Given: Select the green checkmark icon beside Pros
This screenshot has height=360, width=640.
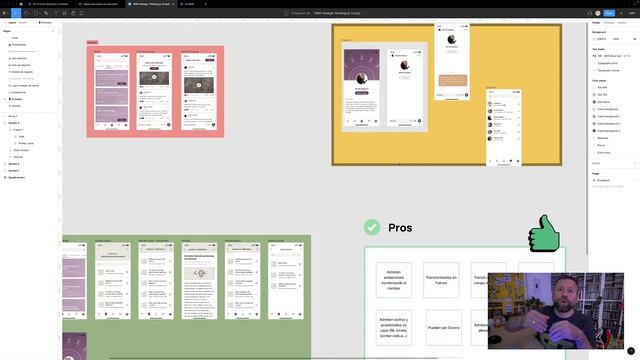Looking at the screenshot, I should pyautogui.click(x=372, y=227).
